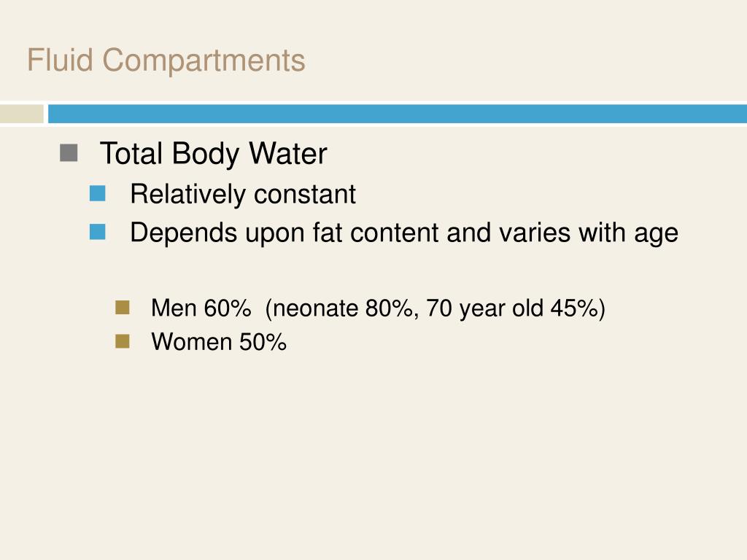Click the Fluid Compartments slide title
Viewport: 747px width, 560px height.
[166, 60]
